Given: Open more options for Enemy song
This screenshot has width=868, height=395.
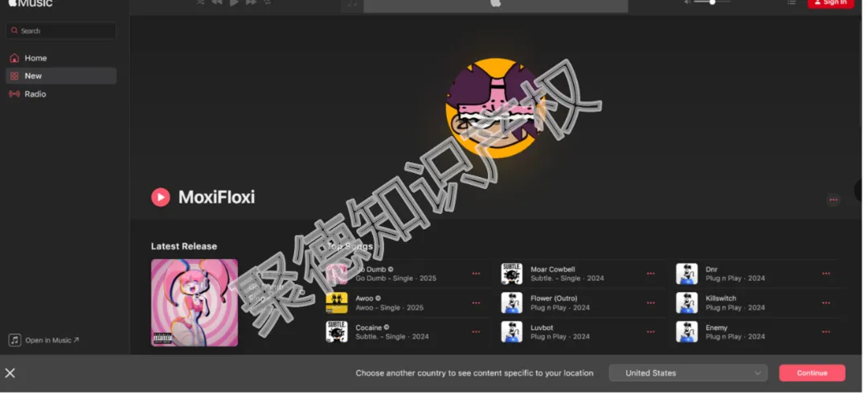Looking at the screenshot, I should click(826, 331).
